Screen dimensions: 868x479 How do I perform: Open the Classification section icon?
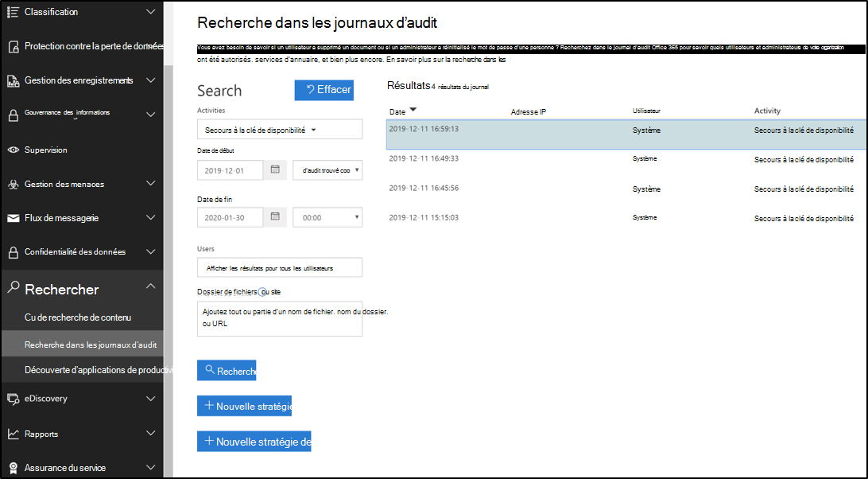[11, 11]
